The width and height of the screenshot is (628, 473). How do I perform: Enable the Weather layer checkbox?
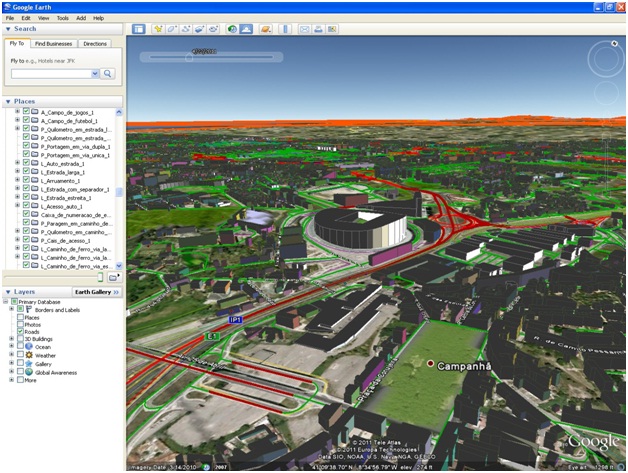point(20,355)
